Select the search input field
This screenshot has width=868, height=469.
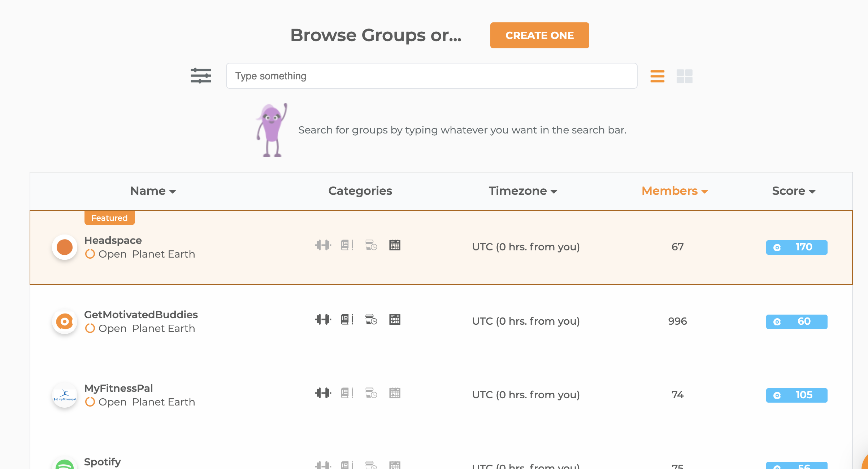[432, 76]
